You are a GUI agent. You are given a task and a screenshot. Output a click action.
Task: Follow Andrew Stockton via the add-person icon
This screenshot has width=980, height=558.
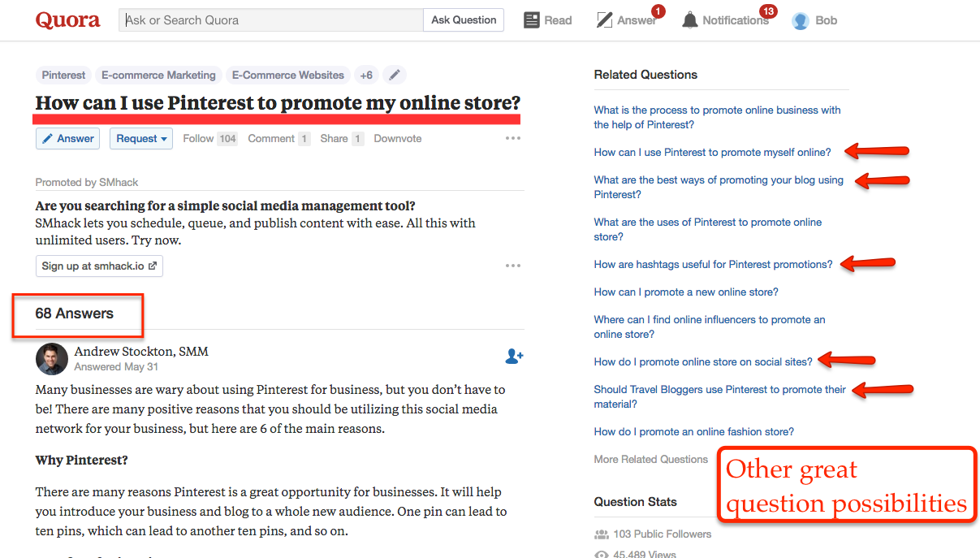pos(514,356)
